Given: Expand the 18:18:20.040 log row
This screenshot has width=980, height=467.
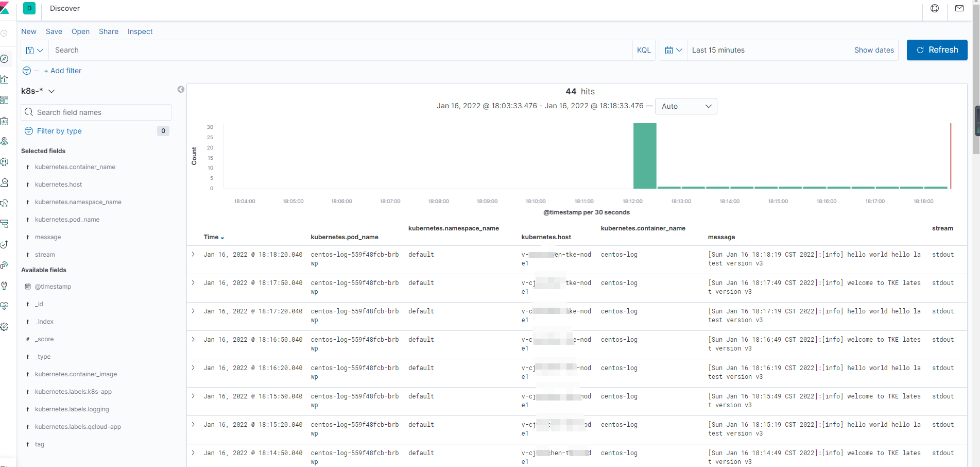Looking at the screenshot, I should click(193, 254).
